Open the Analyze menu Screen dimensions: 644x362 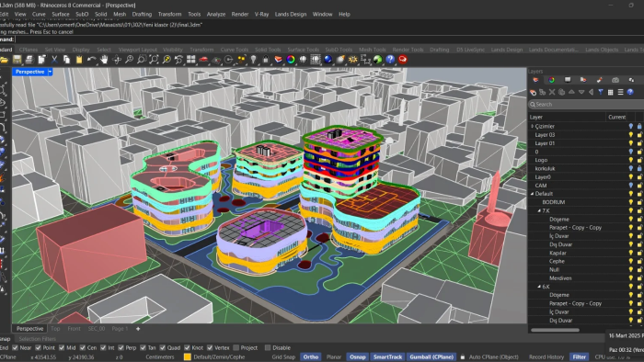(216, 14)
